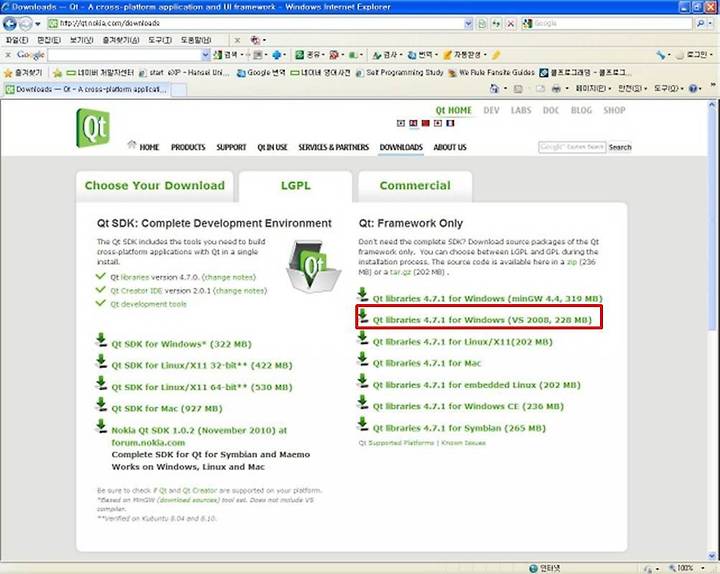
Task: Open the Google 번역 favorites bar bookmark
Action: pos(261,73)
